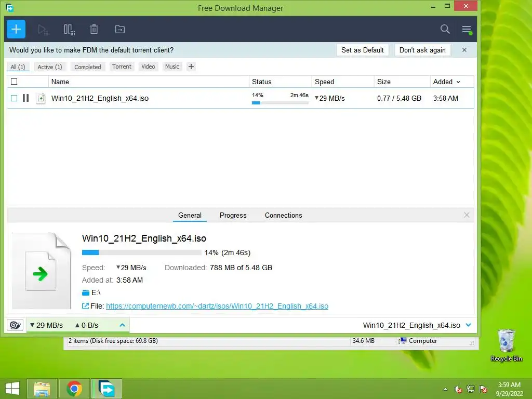Click the Delete trash toolbar icon
This screenshot has height=399, width=532.
click(x=94, y=30)
